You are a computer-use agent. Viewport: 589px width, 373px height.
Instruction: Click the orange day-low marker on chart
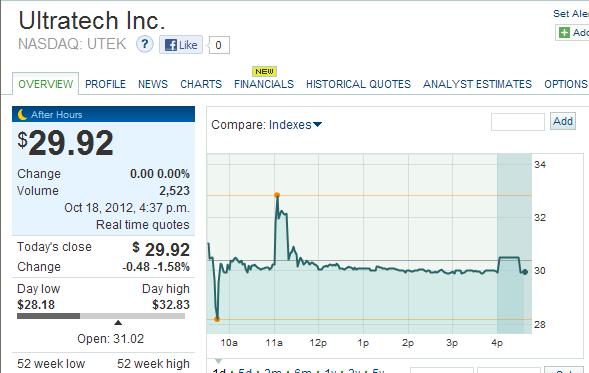(x=217, y=319)
